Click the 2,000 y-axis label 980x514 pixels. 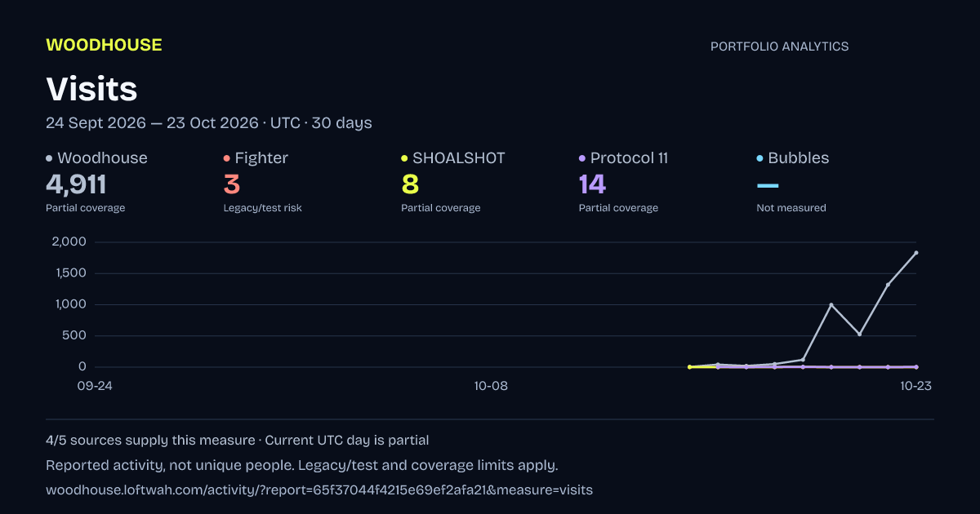pyautogui.click(x=69, y=241)
